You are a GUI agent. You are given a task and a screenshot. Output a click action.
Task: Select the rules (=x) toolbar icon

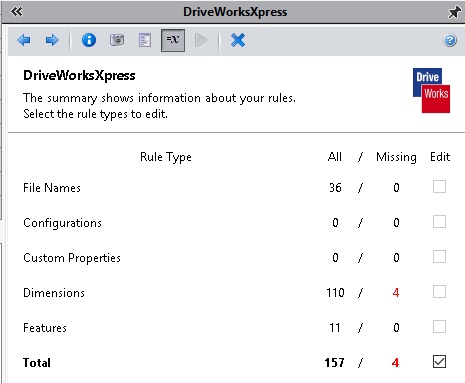point(173,40)
